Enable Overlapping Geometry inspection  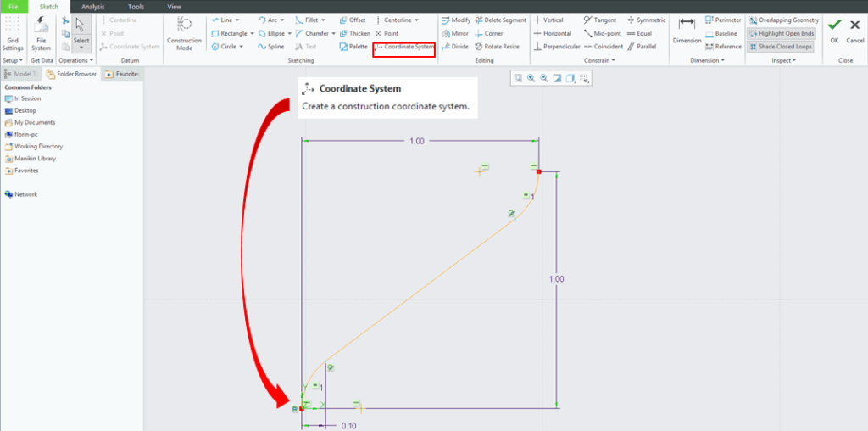[784, 20]
